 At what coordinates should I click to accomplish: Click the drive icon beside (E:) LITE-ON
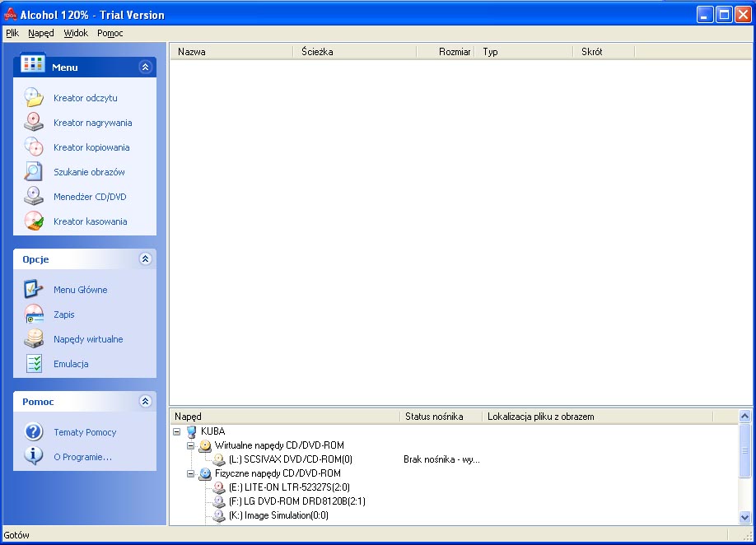click(x=219, y=487)
